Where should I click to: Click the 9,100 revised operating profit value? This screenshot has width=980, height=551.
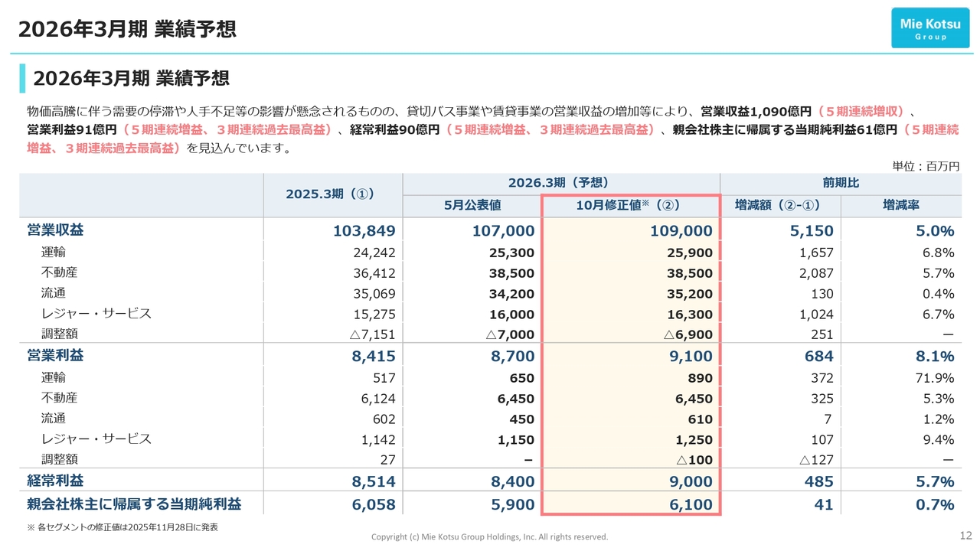pyautogui.click(x=690, y=357)
